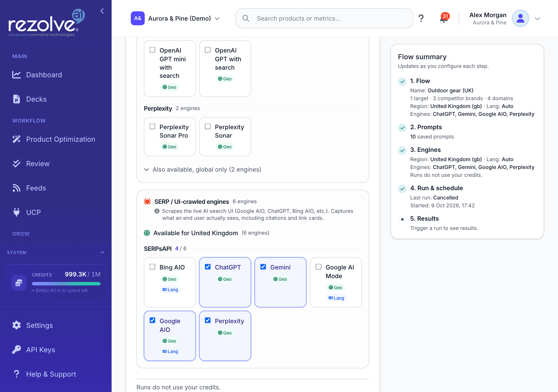
Task: Enable the Bing AIO engine checkbox
Action: tap(152, 267)
